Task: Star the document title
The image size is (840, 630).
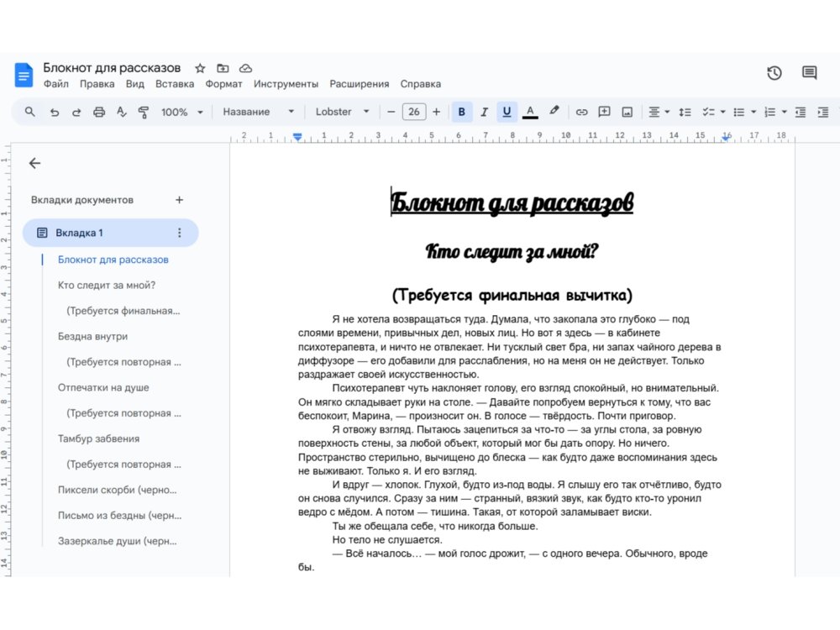Action: [x=200, y=68]
